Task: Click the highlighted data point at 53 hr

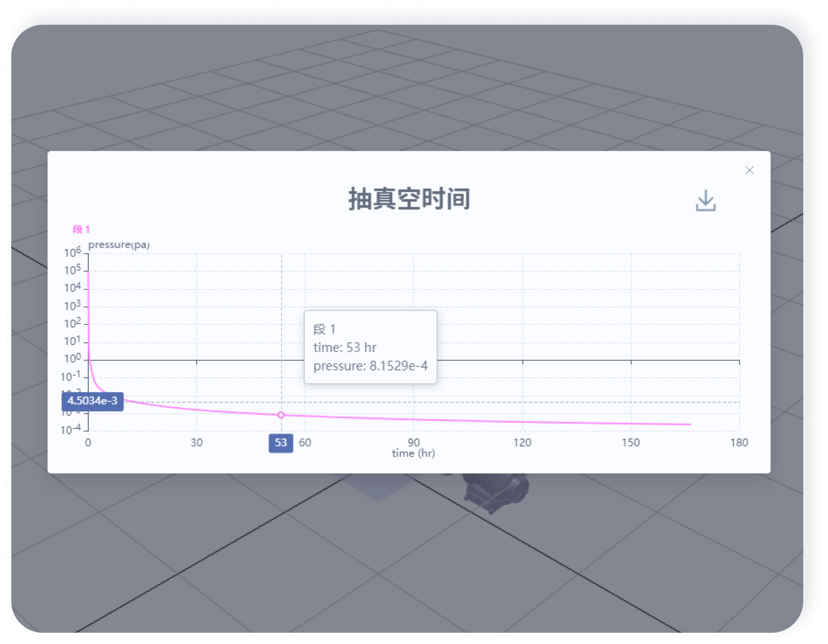Action: pos(281,415)
